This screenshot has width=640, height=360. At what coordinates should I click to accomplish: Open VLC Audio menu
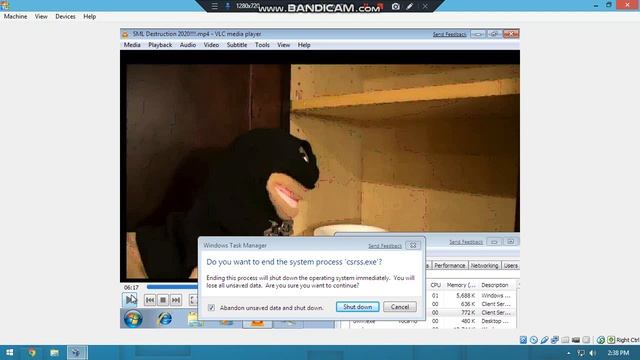pyautogui.click(x=188, y=45)
